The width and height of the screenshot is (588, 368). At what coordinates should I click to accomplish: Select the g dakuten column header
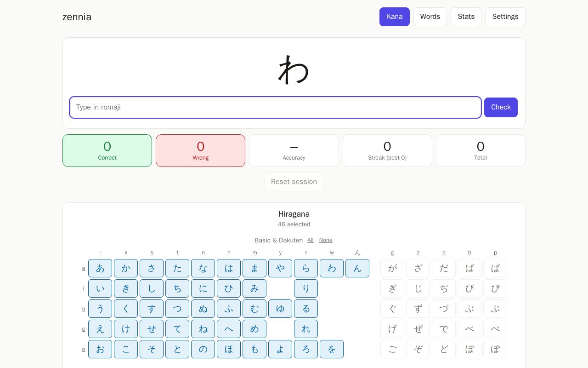click(x=392, y=253)
